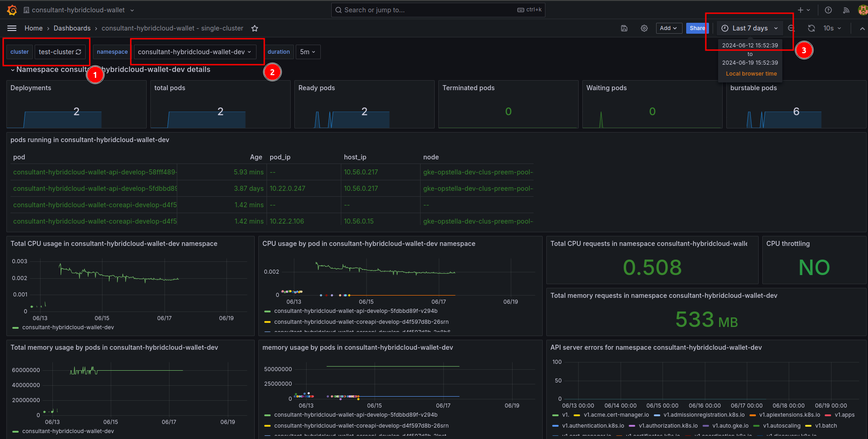This screenshot has height=439, width=868.
Task: Click the plus new item icon
Action: (801, 10)
